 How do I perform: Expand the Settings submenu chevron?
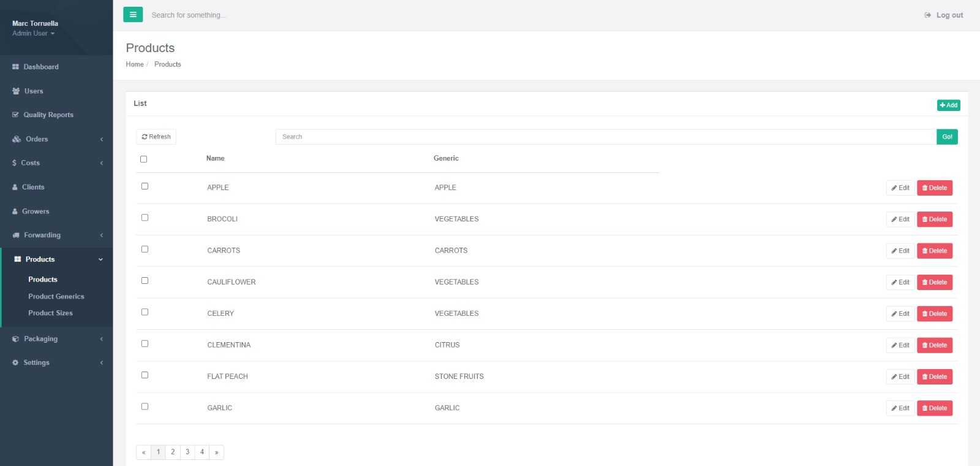(x=102, y=362)
